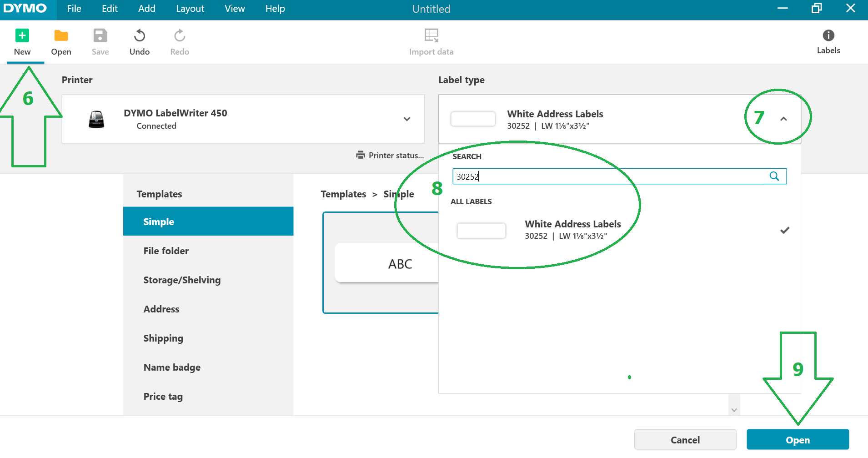The width and height of the screenshot is (868, 458).
Task: Open the Layout menu
Action: point(190,9)
